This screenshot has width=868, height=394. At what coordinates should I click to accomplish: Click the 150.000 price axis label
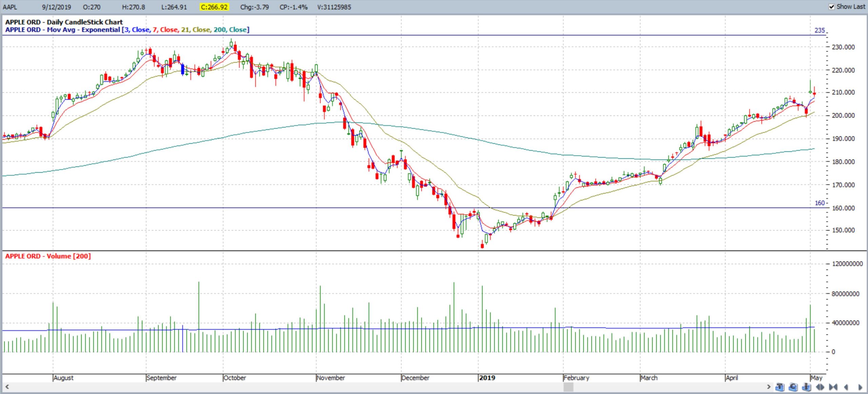(x=843, y=230)
